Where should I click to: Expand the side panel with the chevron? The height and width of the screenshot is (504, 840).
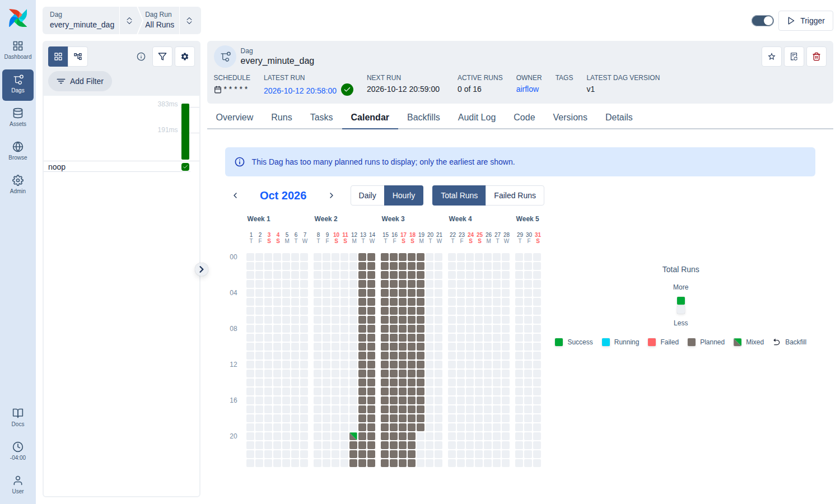pyautogui.click(x=202, y=269)
